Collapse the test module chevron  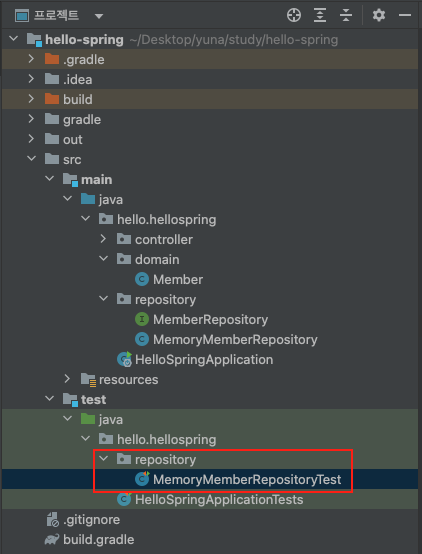coord(49,399)
